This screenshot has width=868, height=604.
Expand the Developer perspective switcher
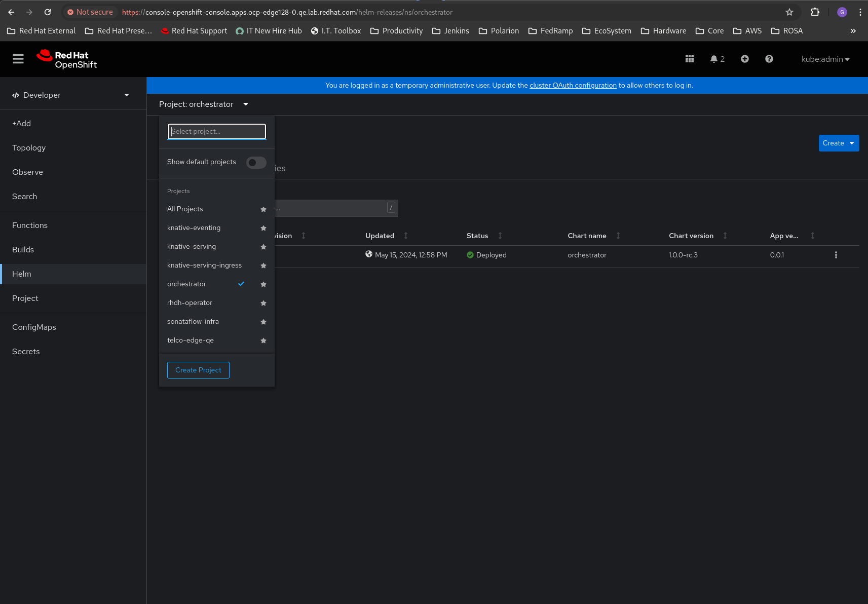tap(71, 95)
